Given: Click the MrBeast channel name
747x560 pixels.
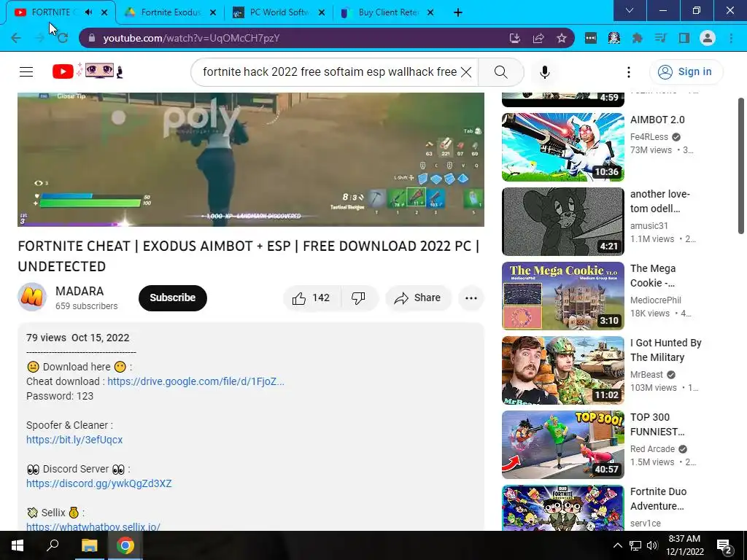Looking at the screenshot, I should (646, 375).
